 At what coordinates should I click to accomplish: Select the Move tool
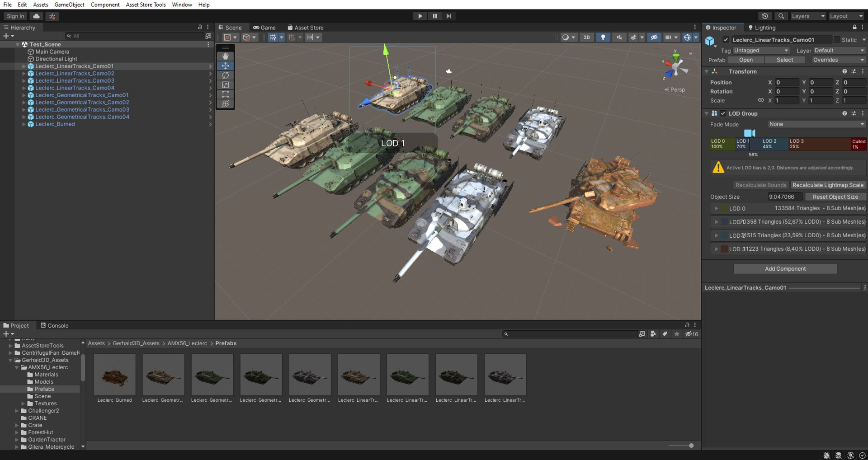pos(225,66)
